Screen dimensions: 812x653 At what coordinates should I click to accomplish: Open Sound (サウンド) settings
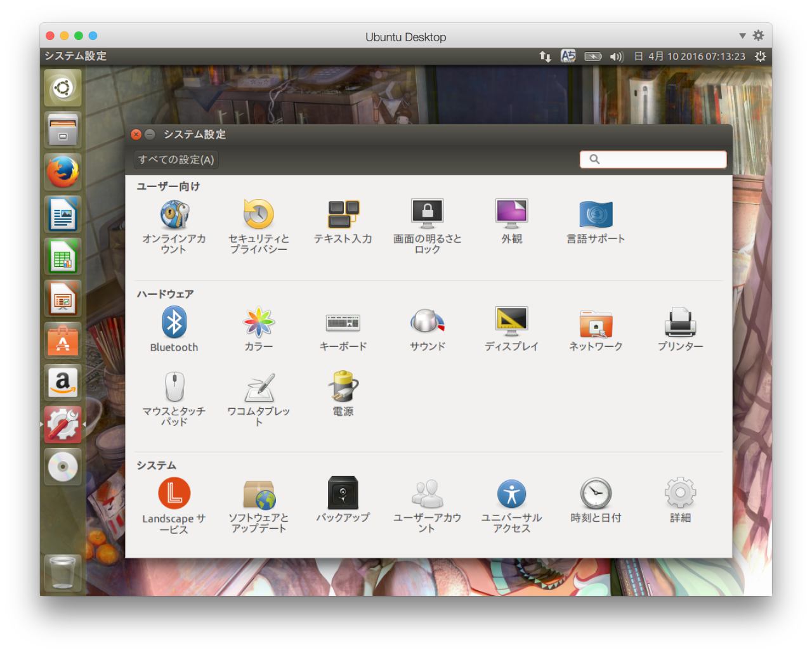click(428, 330)
